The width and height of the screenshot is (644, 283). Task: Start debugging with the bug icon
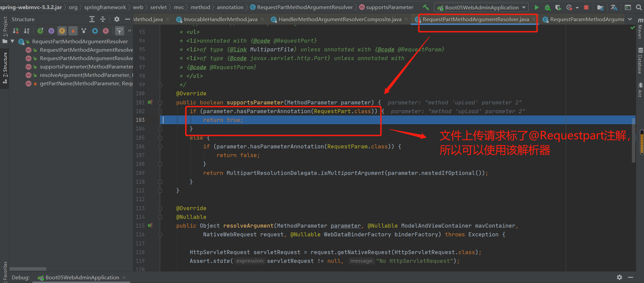(547, 7)
